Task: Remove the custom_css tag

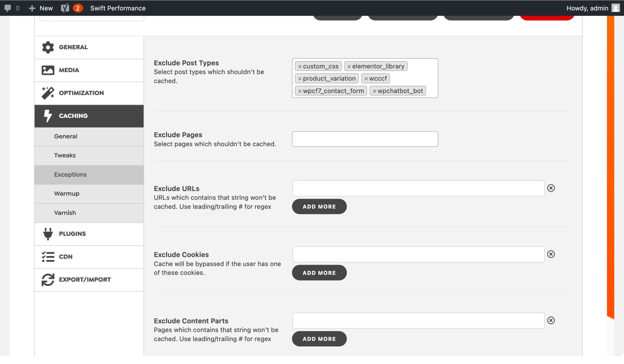Action: click(300, 66)
